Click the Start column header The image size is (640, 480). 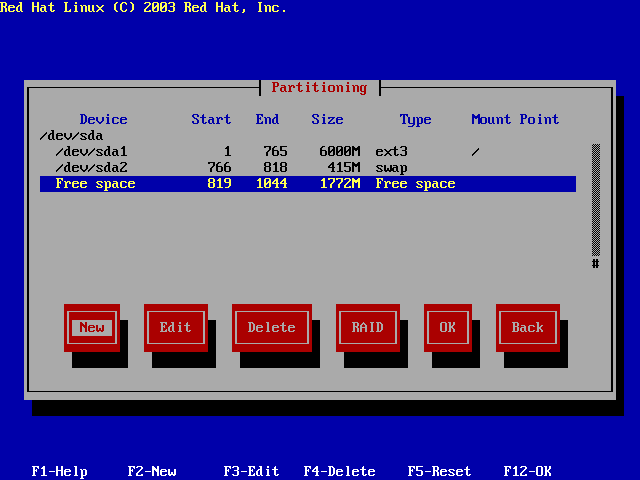coord(211,119)
